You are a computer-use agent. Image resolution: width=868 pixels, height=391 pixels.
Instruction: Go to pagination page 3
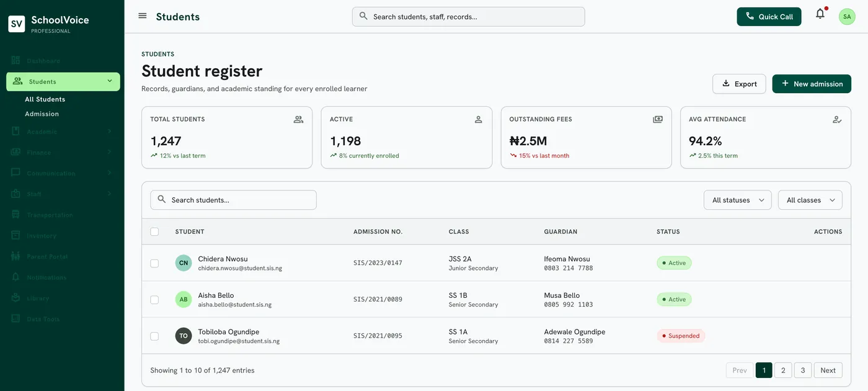[803, 371]
